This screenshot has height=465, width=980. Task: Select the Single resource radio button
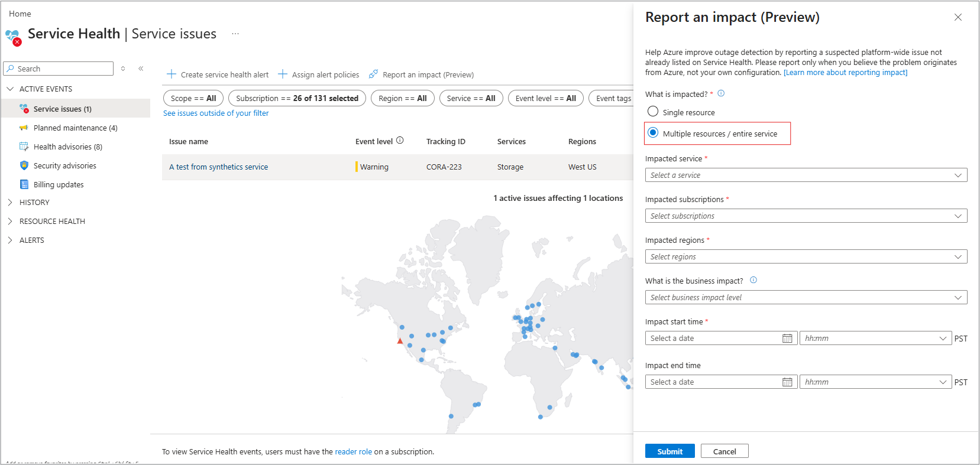click(653, 112)
